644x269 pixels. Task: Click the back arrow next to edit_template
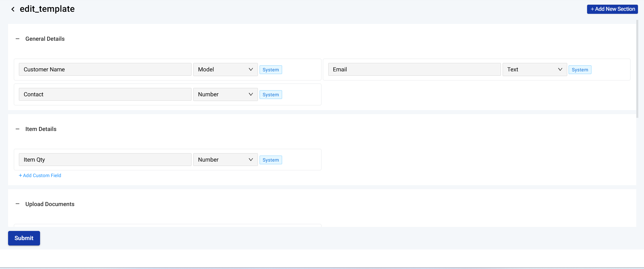[x=13, y=9]
